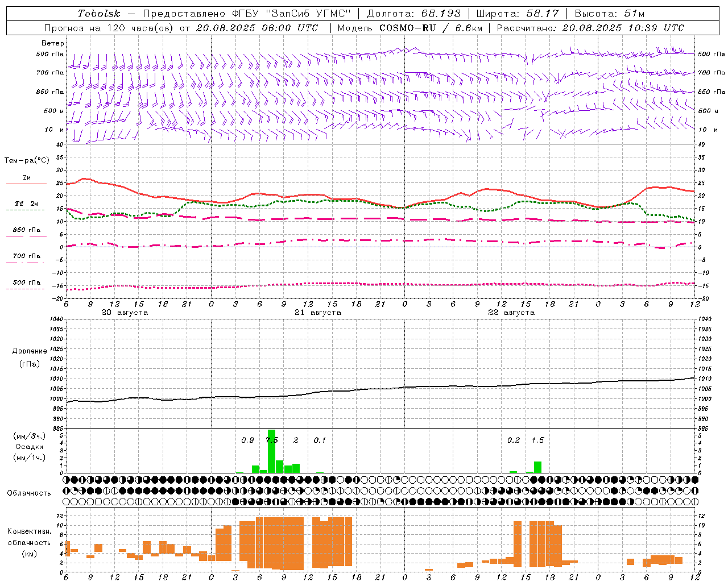Select the Широта: 58.17 header field

[x=518, y=14]
